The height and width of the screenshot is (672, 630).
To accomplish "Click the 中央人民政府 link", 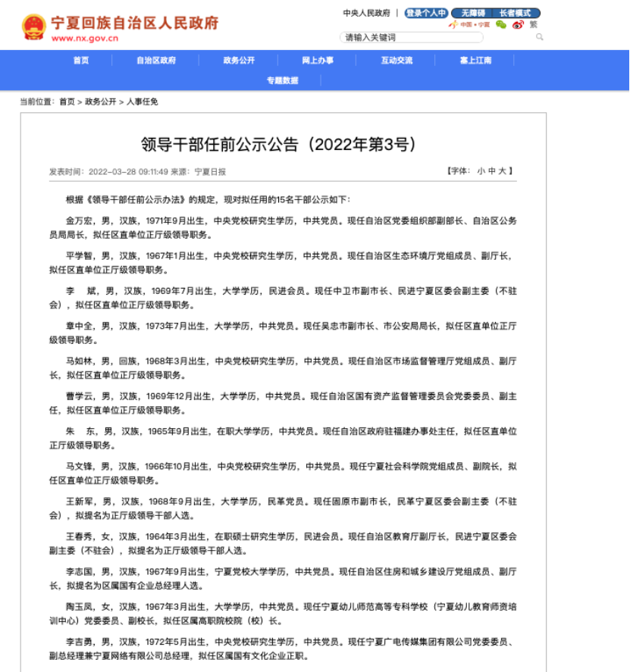I will coord(365,13).
